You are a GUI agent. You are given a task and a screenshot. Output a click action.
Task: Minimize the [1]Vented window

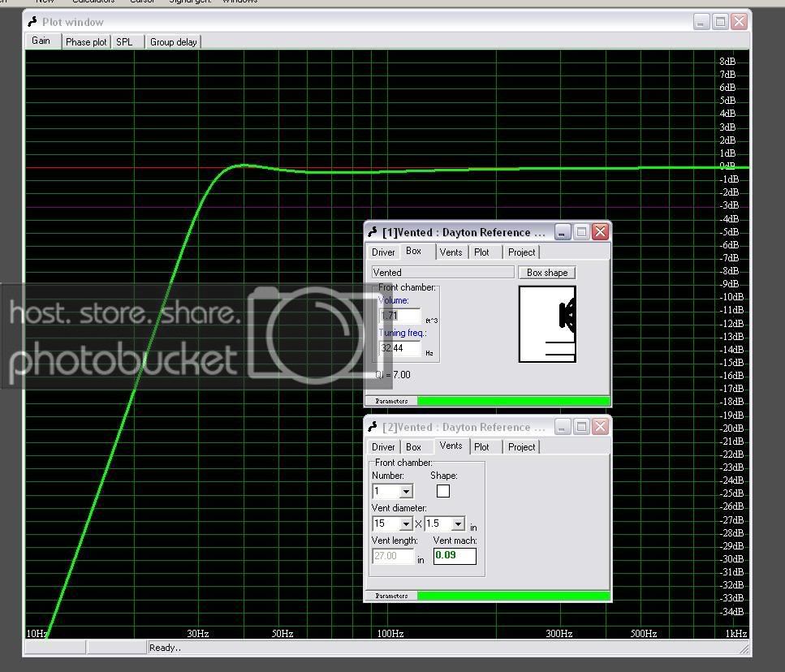click(563, 231)
